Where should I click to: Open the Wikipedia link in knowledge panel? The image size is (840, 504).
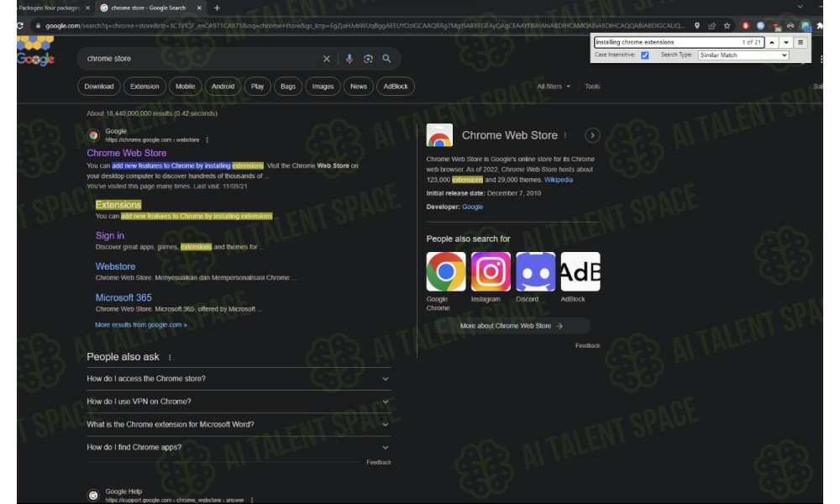point(559,180)
